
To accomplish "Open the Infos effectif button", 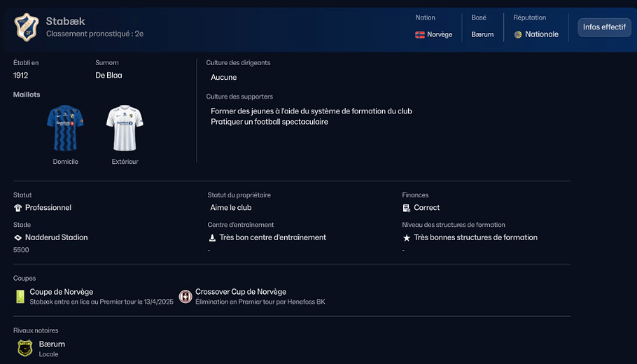I will point(604,27).
